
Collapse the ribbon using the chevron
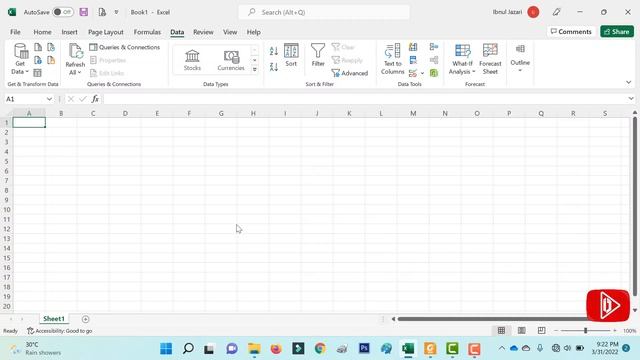(x=629, y=82)
